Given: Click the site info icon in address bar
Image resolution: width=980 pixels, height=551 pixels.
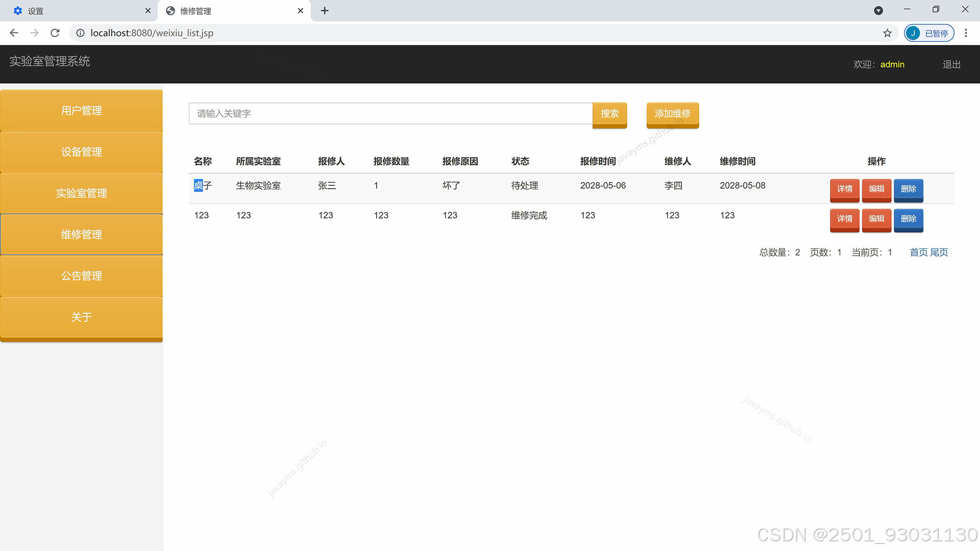Looking at the screenshot, I should 80,33.
